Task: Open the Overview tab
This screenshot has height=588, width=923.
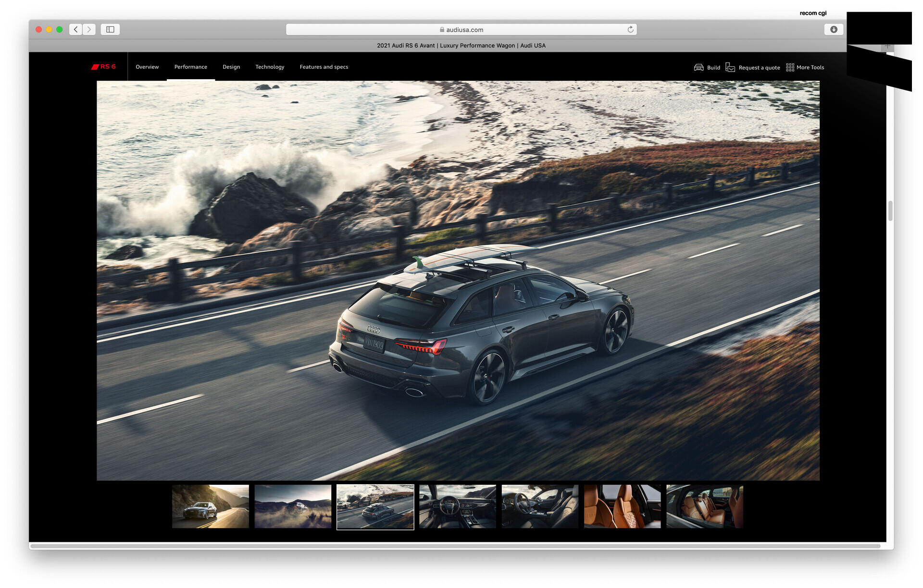Action: 147,67
